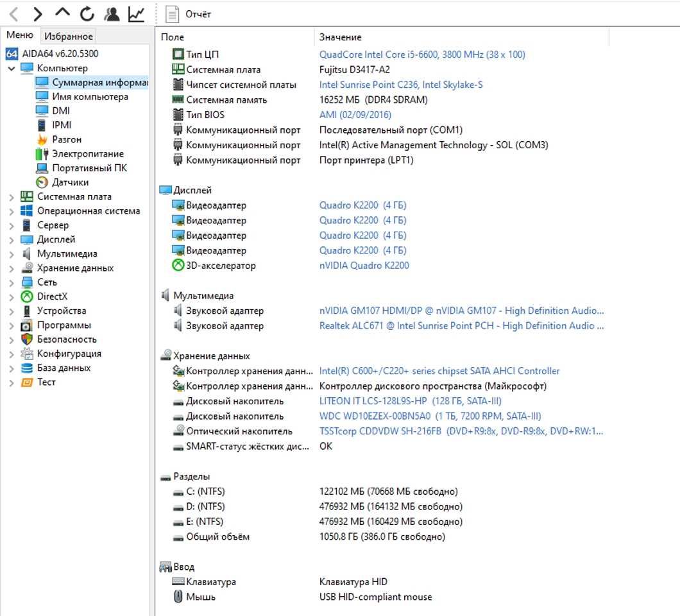Open Realtek ALC671 audio adapter link
This screenshot has width=680, height=616.
pos(461,326)
